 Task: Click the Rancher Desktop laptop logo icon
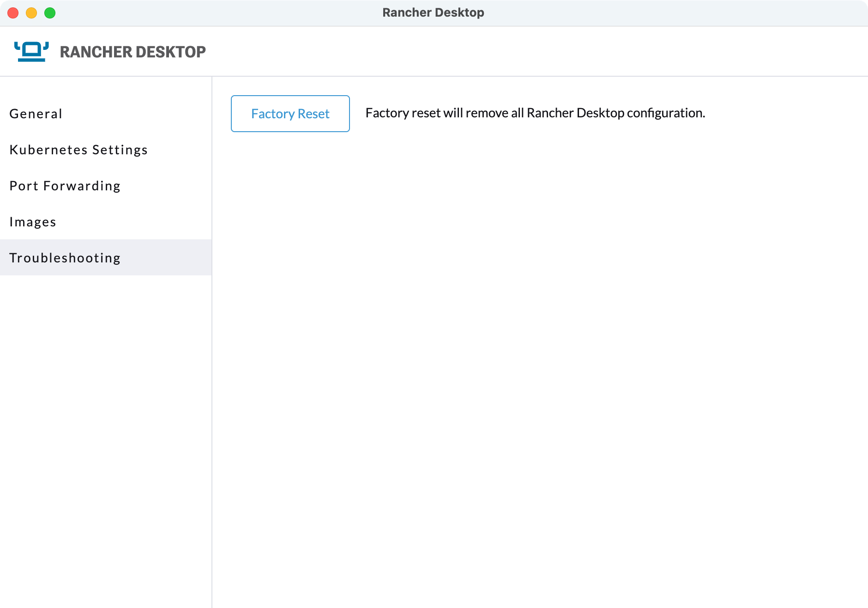pyautogui.click(x=31, y=51)
